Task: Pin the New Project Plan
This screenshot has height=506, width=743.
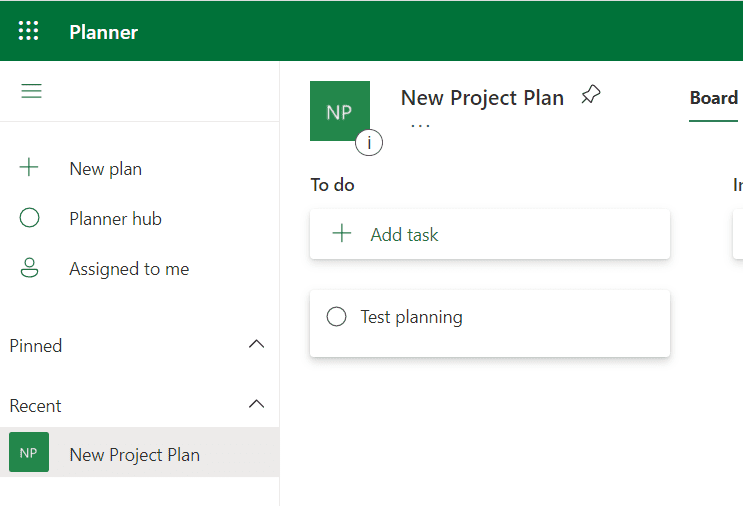Action: coord(591,96)
